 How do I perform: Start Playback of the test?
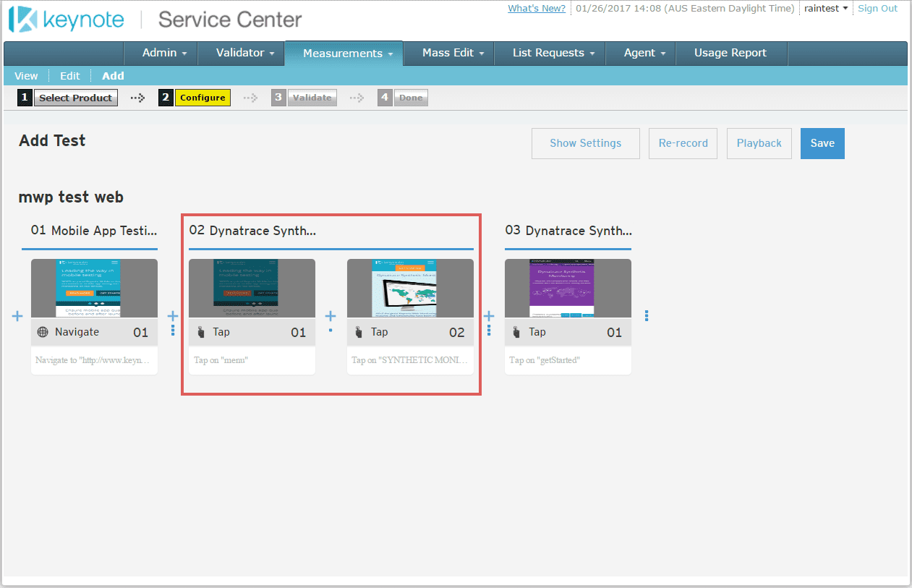(x=759, y=143)
